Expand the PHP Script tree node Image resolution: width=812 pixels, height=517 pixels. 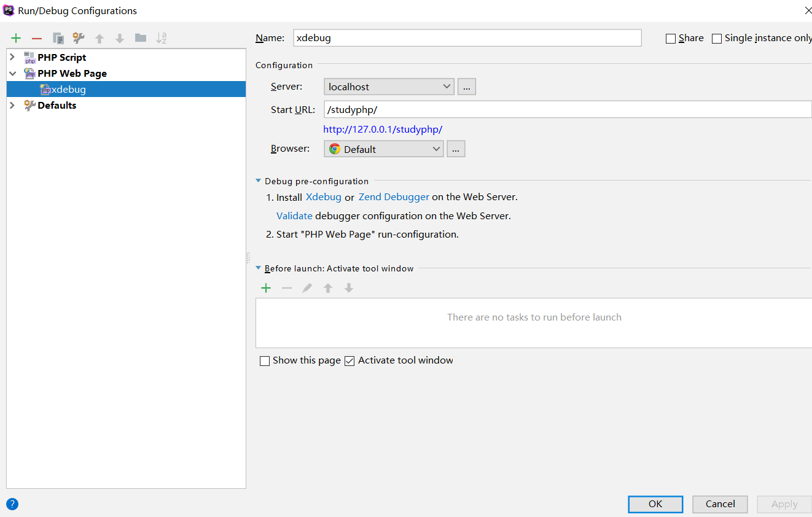coord(12,57)
